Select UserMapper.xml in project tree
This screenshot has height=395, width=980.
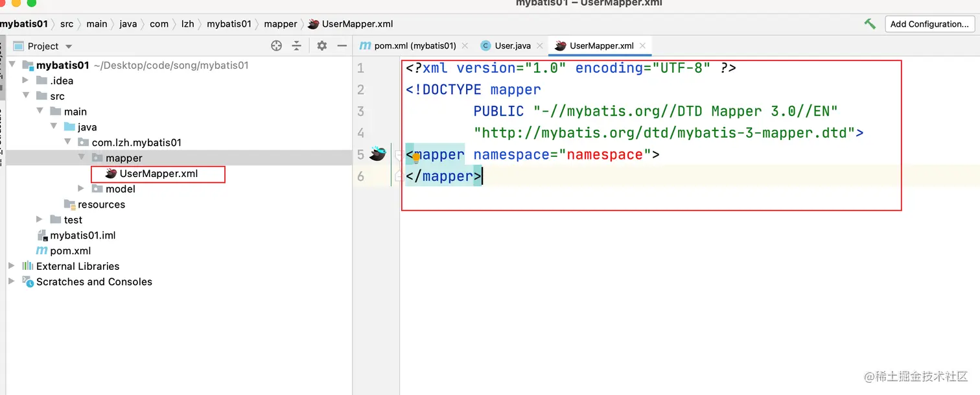coord(158,173)
